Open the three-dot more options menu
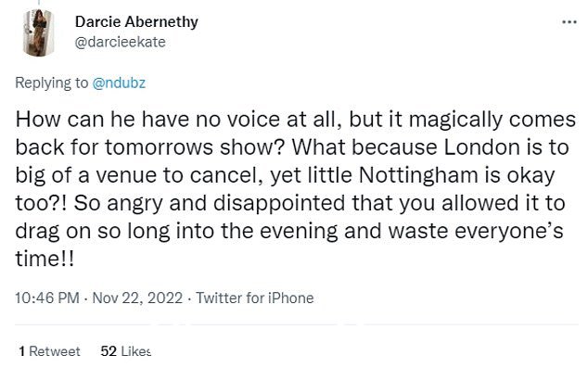 click(569, 22)
